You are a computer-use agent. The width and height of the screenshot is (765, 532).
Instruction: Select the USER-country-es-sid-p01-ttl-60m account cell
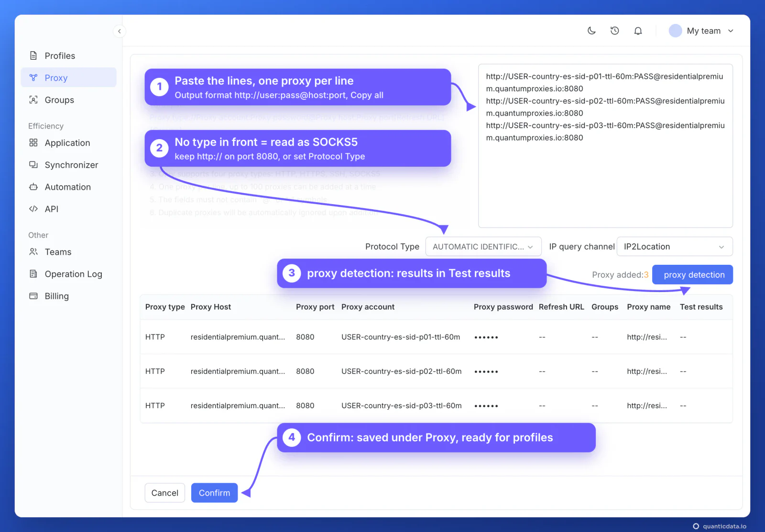coord(401,337)
